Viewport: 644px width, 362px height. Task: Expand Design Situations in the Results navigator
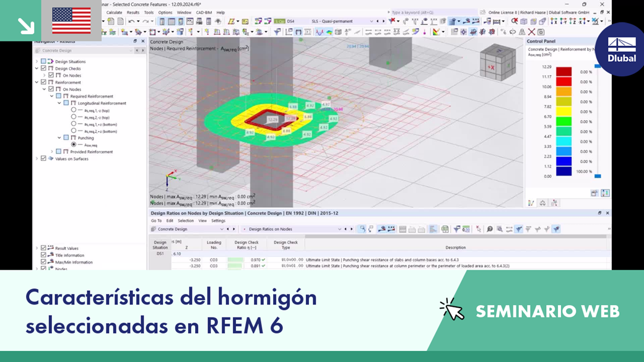point(36,62)
